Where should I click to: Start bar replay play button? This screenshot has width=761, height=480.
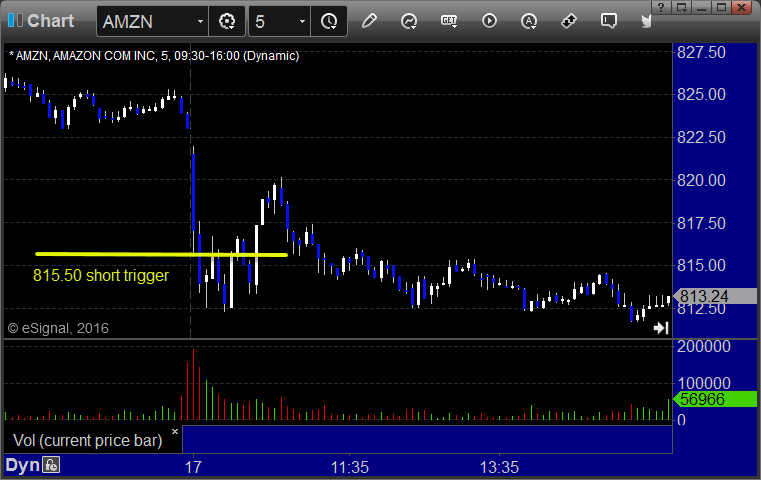coord(489,21)
